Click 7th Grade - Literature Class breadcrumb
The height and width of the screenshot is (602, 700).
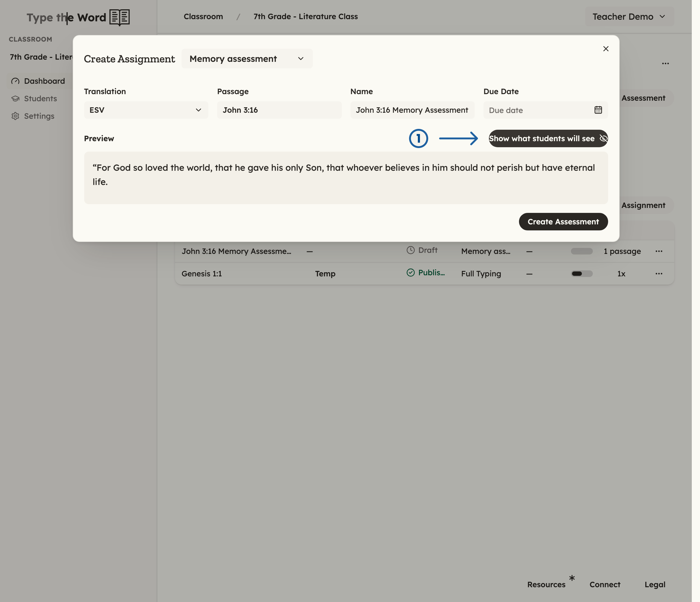pyautogui.click(x=306, y=17)
